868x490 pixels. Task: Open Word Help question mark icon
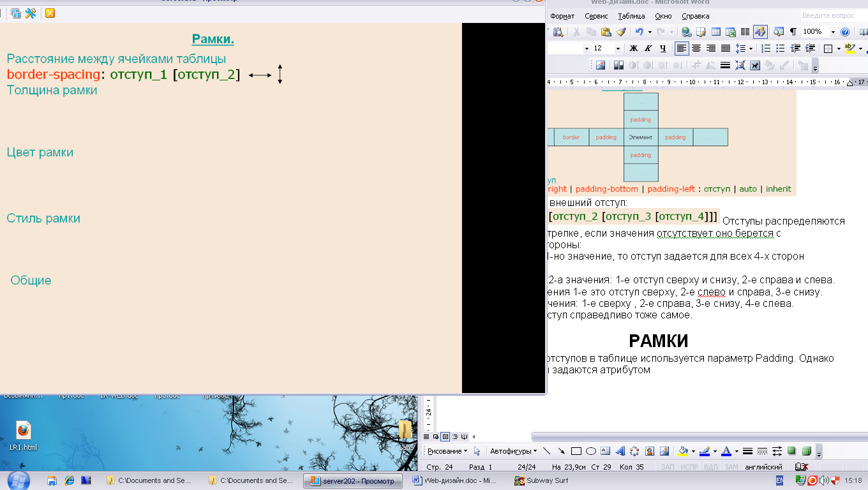(x=846, y=32)
